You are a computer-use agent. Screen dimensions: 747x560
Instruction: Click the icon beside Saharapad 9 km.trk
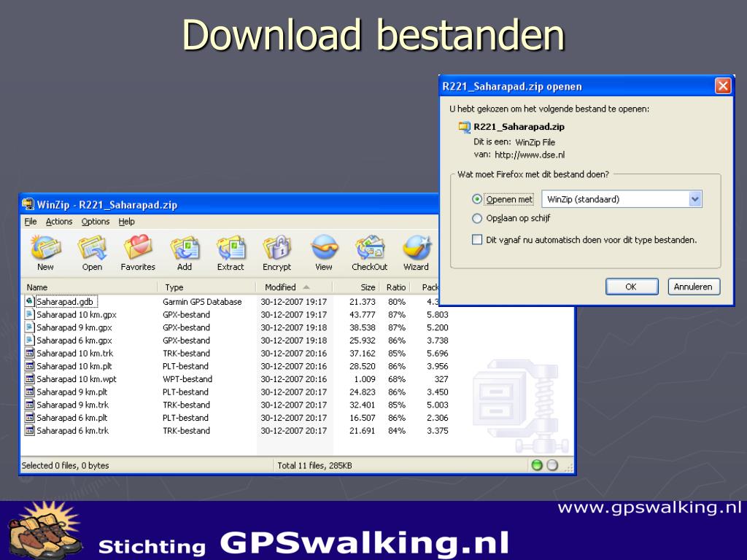click(x=29, y=404)
